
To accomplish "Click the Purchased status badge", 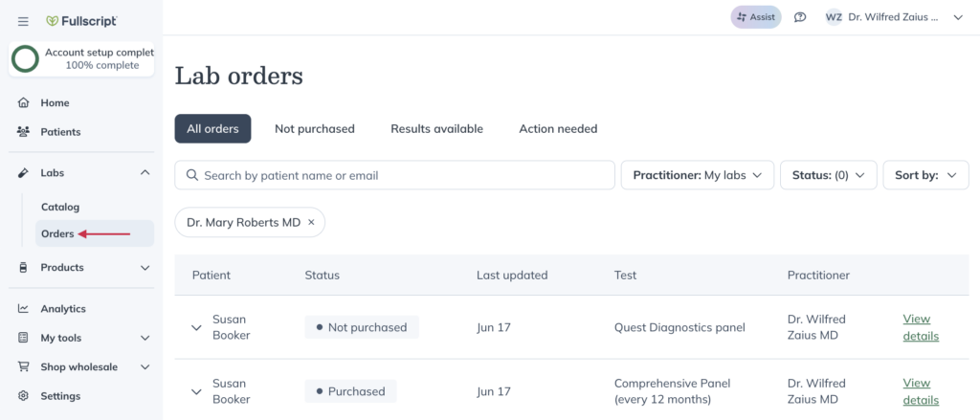I will click(x=350, y=391).
